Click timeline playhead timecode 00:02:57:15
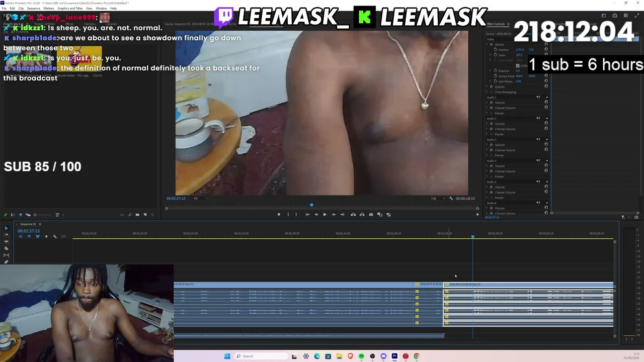 [29, 231]
